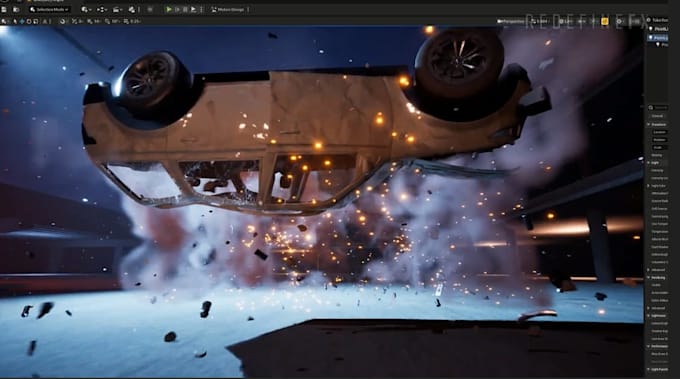Viewport: 680px width, 379px height.
Task: Open the Content Browser toolbar icon
Action: pos(16,10)
